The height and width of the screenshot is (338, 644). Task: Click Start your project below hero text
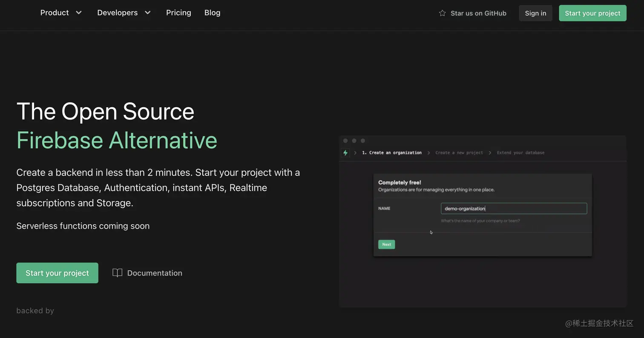click(57, 273)
